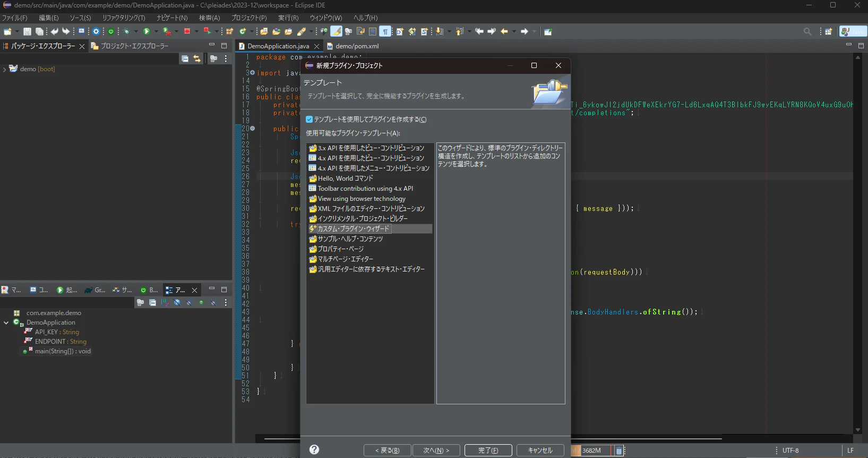This screenshot has height=458, width=868.
Task: Open the 編集(E) menu
Action: [48, 18]
